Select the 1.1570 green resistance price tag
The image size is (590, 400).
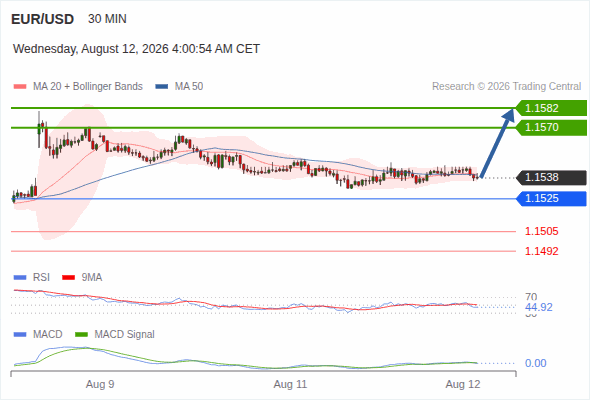pos(551,127)
